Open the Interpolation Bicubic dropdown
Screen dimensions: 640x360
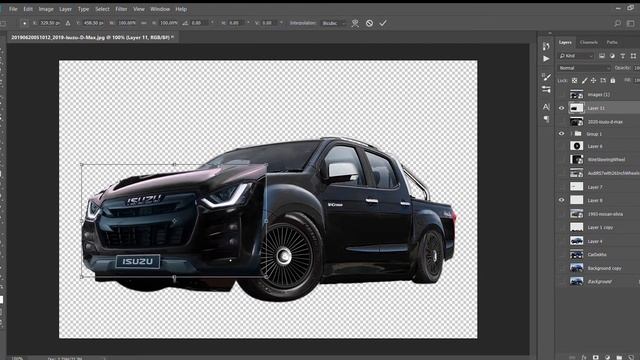click(x=333, y=23)
